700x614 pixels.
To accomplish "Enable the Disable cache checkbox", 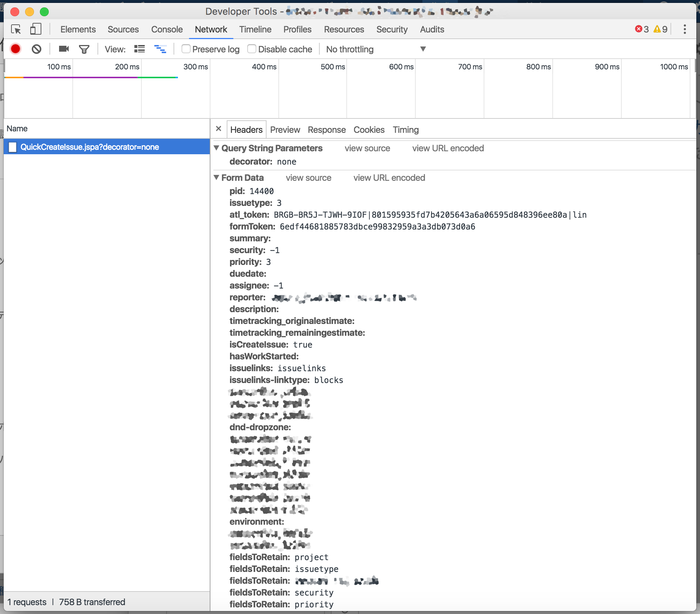I will [x=252, y=49].
